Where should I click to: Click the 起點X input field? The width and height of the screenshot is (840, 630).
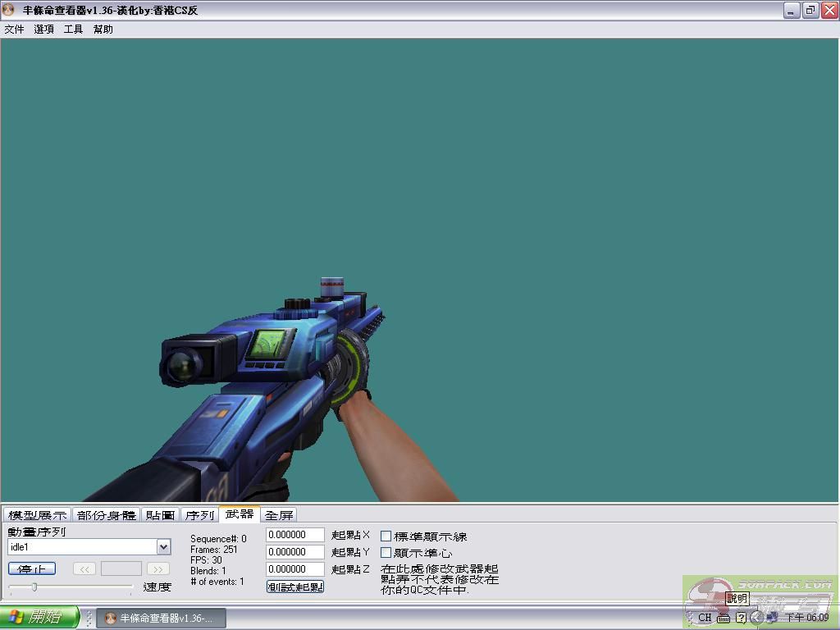click(295, 535)
